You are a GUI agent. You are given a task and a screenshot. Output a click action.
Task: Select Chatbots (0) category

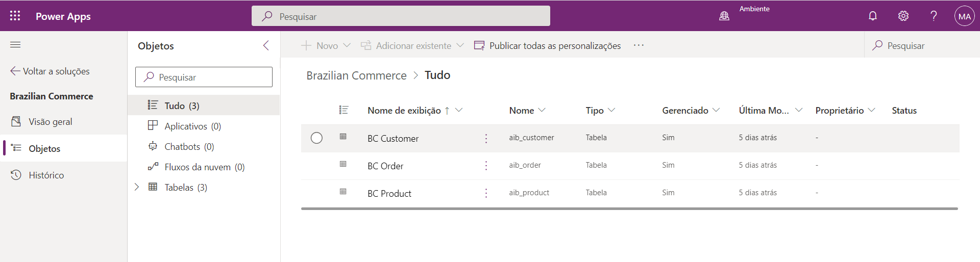point(204,146)
